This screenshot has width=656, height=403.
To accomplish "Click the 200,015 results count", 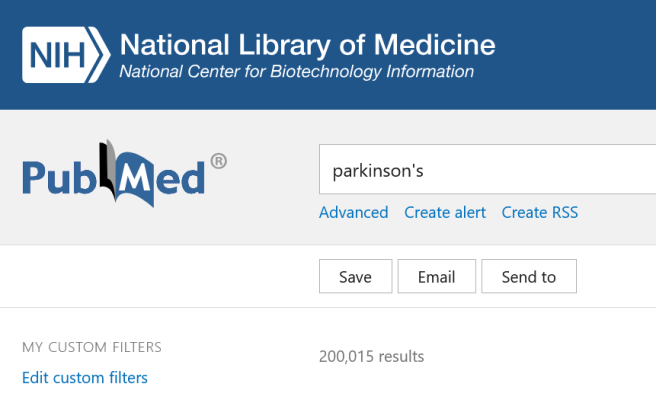I will [x=372, y=357].
